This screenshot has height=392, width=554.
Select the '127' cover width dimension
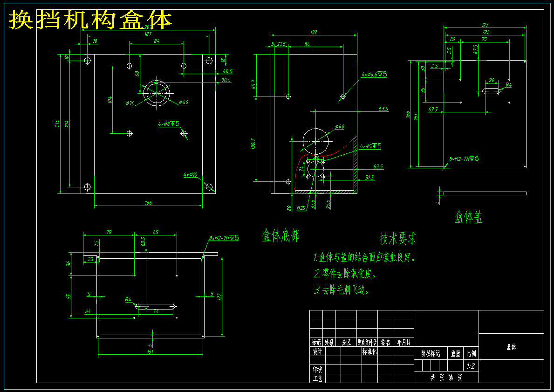pos(485,25)
